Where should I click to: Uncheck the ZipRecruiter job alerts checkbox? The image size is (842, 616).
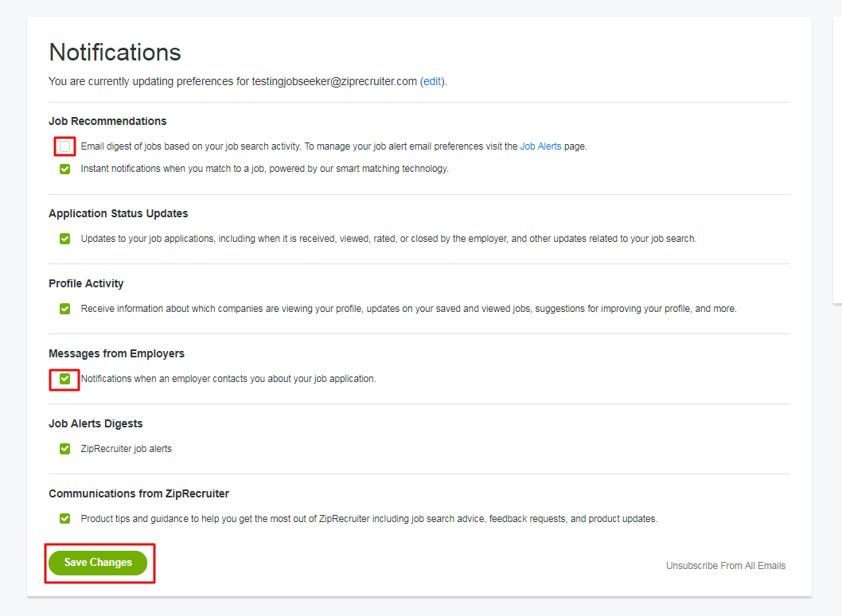[x=64, y=449]
